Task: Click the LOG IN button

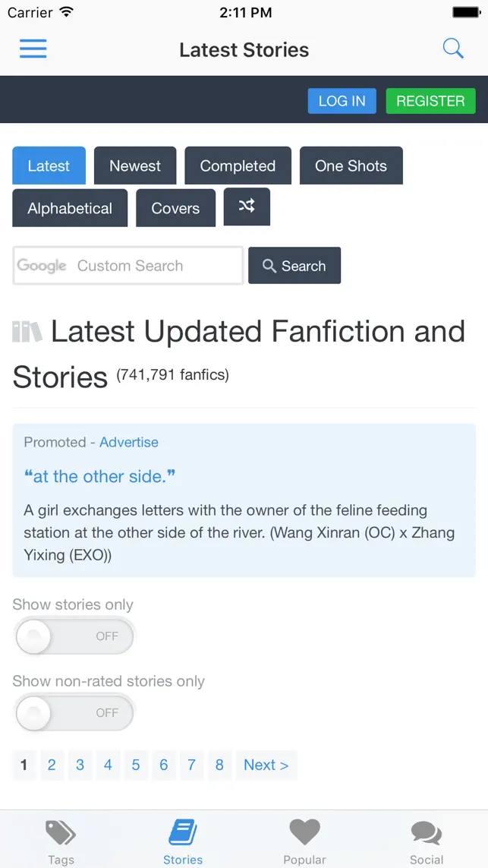Action: pos(342,100)
